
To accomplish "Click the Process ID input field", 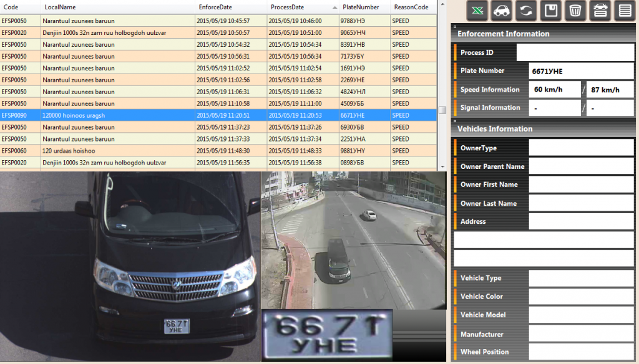I will [x=575, y=52].
